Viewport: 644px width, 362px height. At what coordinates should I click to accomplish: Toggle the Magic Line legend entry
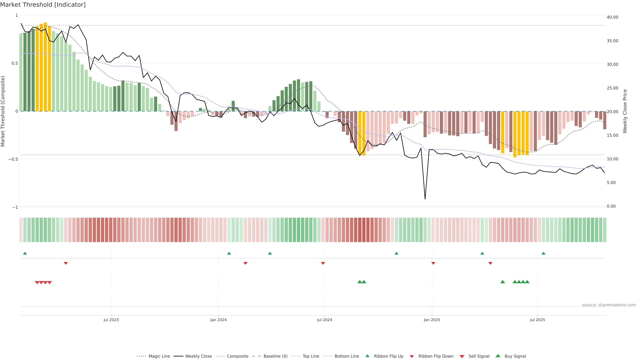[x=159, y=356]
